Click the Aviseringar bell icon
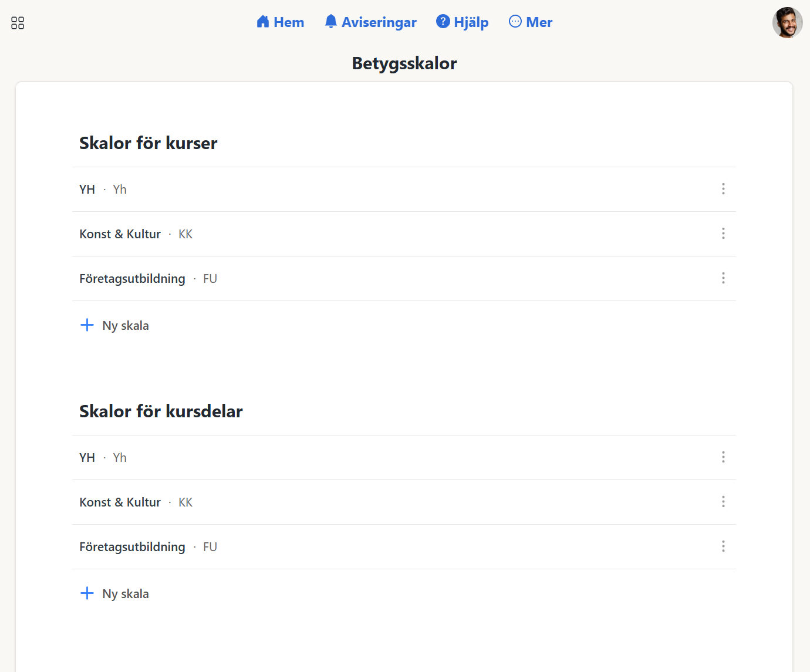Image resolution: width=810 pixels, height=672 pixels. pos(331,22)
